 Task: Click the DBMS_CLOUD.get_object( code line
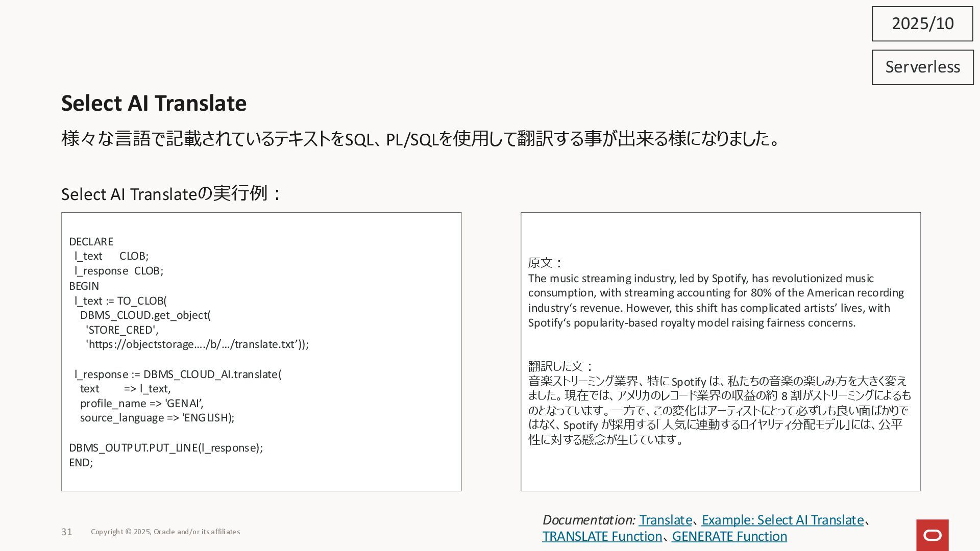[145, 315]
